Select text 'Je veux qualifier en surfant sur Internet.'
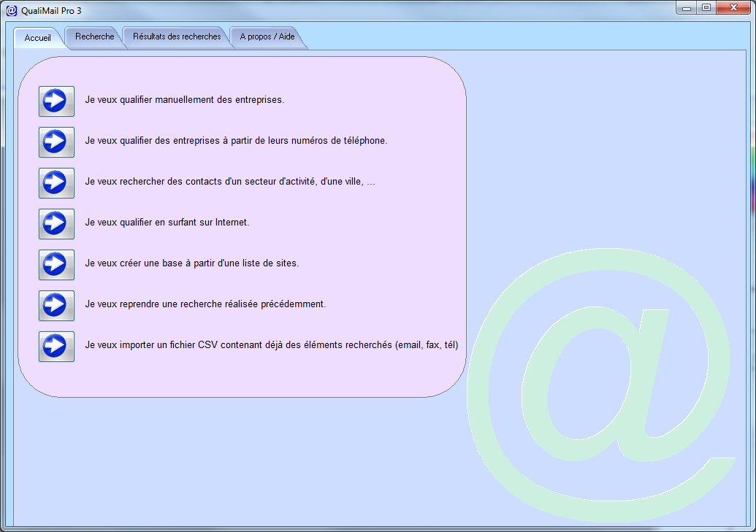Image resolution: width=756 pixels, height=532 pixels. coord(167,223)
